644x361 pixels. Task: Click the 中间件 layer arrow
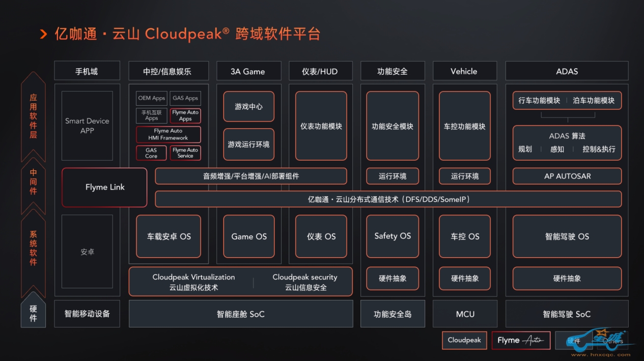33,182
